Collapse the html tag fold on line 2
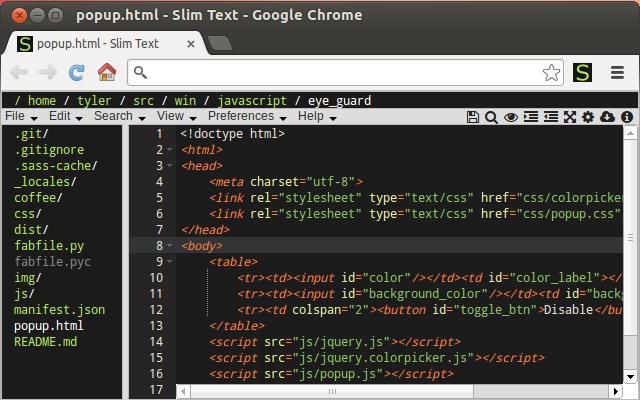 click(x=170, y=150)
